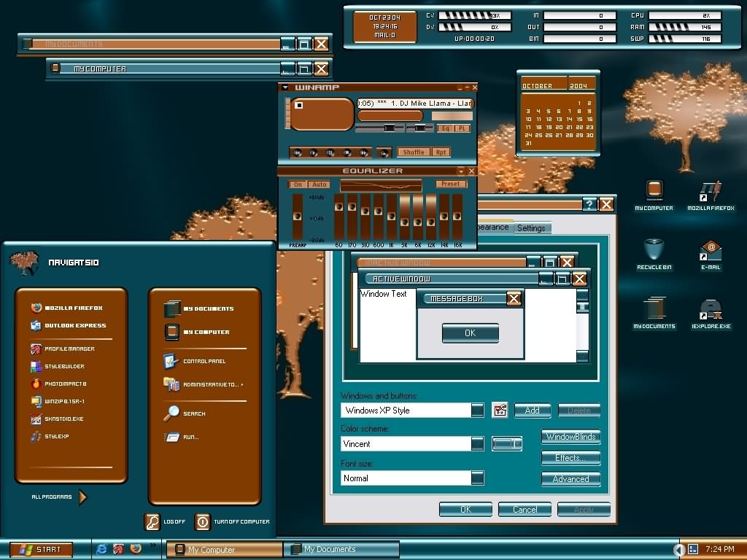Click Advanced button in Display Properties
The width and height of the screenshot is (747, 560).
point(570,479)
